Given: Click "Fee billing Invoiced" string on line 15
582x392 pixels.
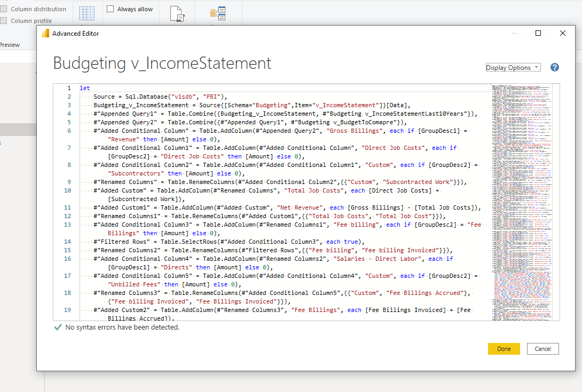Looking at the screenshot, I should (400, 250).
